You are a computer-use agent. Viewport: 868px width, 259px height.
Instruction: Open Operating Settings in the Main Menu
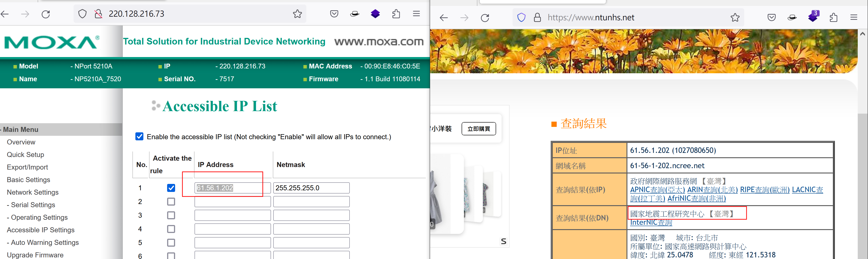point(37,217)
